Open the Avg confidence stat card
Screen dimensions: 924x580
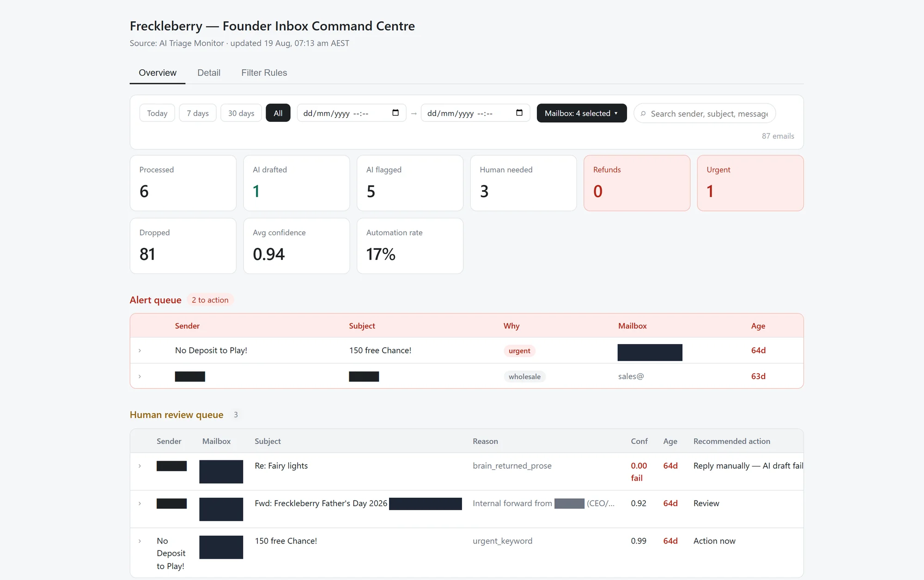tap(297, 246)
